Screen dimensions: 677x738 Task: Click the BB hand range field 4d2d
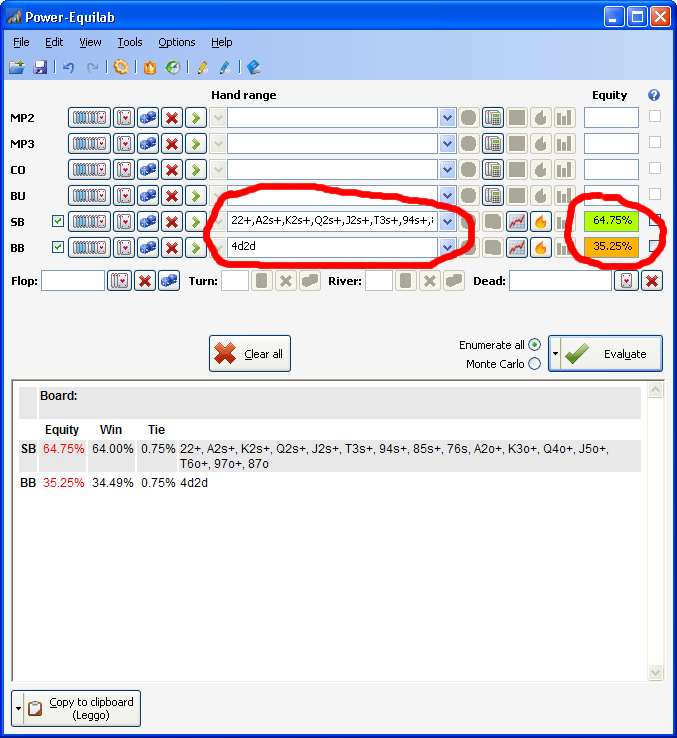333,247
